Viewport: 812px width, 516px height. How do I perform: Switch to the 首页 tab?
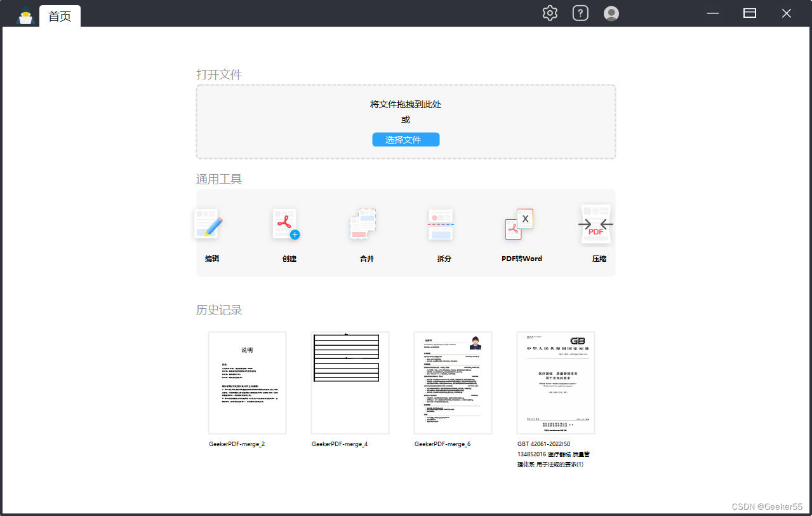[60, 17]
